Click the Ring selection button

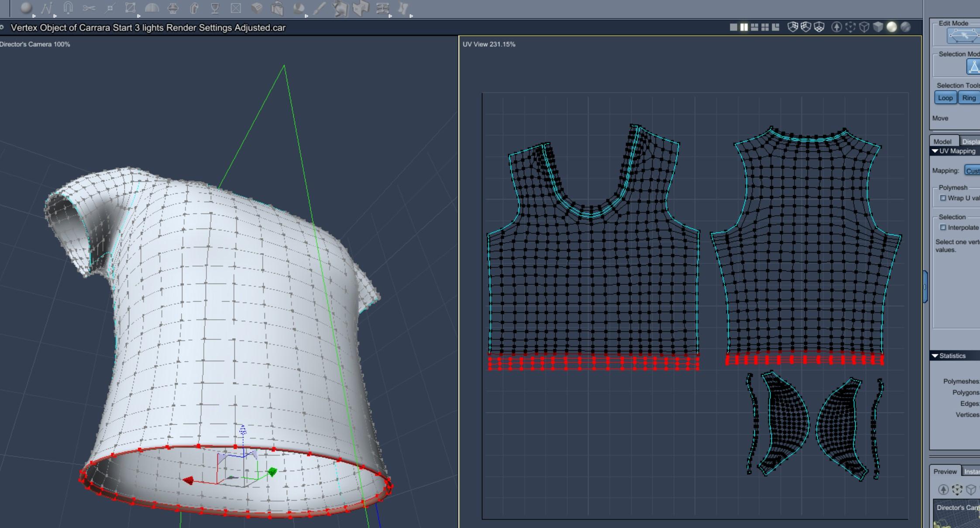tap(969, 98)
